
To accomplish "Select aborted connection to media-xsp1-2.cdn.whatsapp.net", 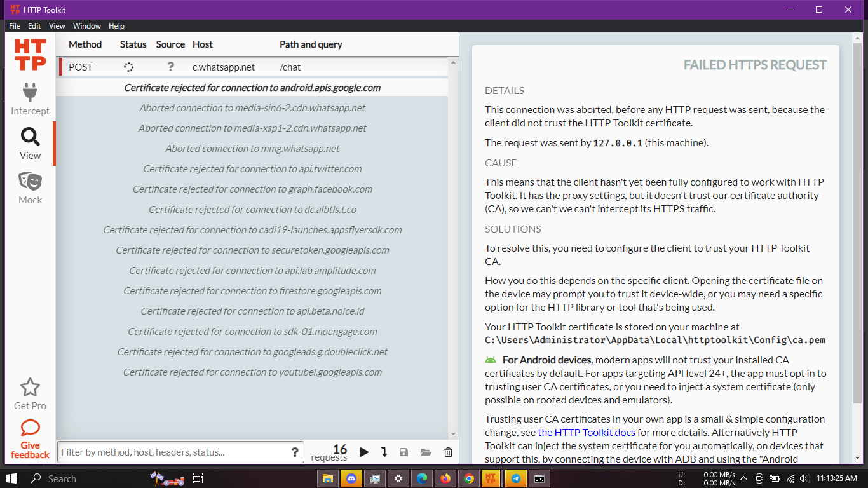I will 252,128.
